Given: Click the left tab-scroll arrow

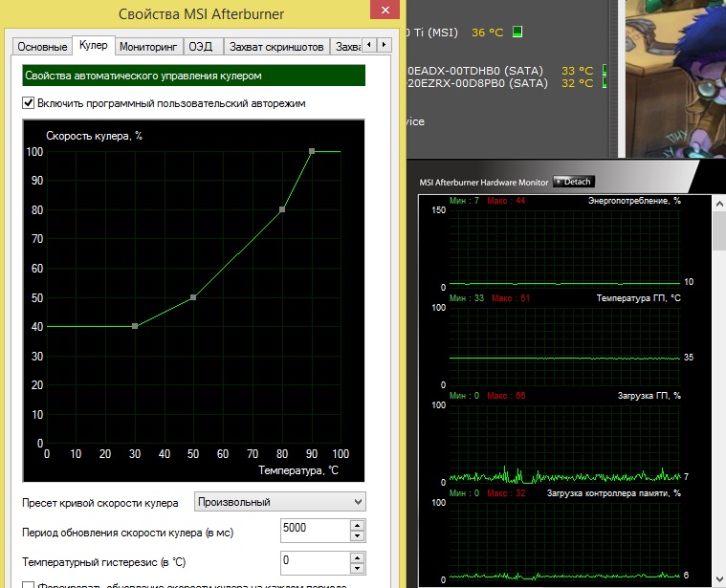Looking at the screenshot, I should click(369, 45).
